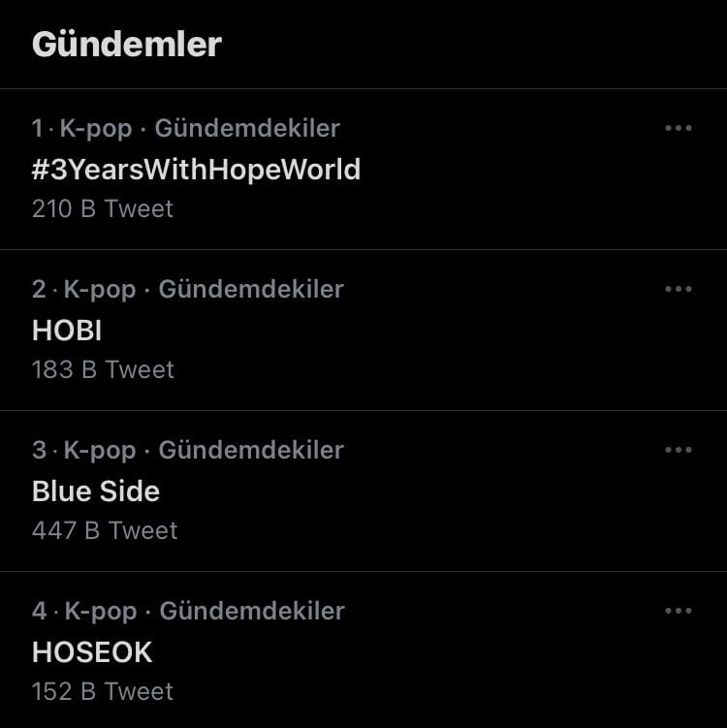Click the Gündemler section heading
727x728 pixels.
127,44
